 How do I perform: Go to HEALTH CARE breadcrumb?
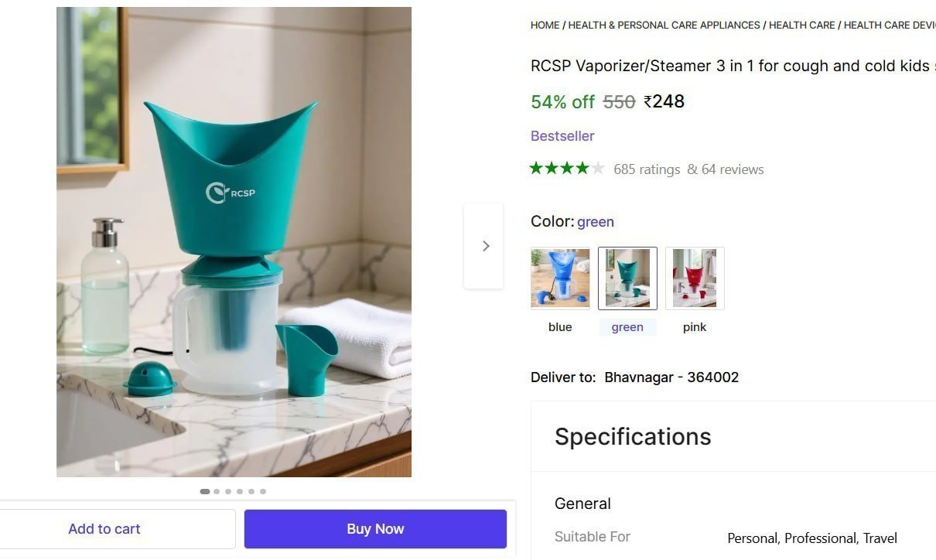[801, 26]
